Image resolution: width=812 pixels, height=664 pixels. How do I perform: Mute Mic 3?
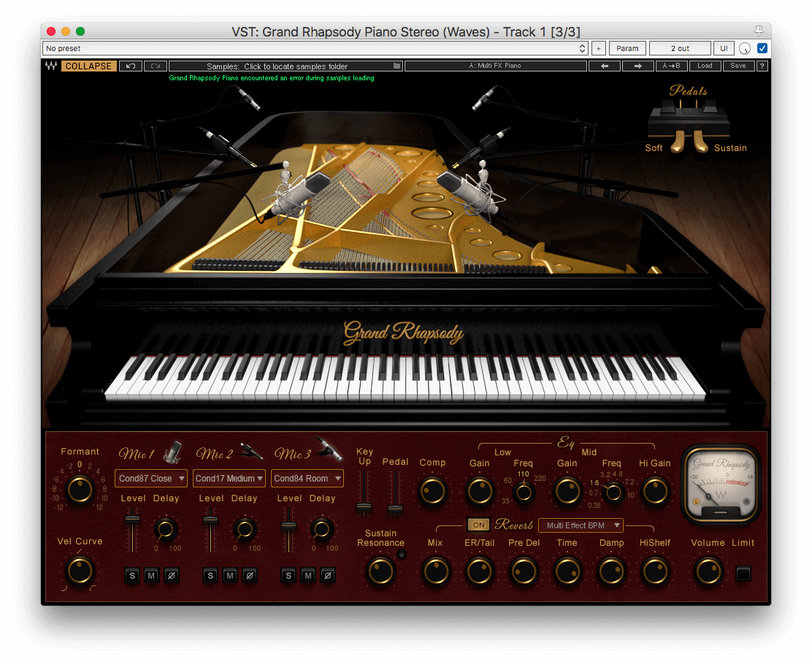308,576
